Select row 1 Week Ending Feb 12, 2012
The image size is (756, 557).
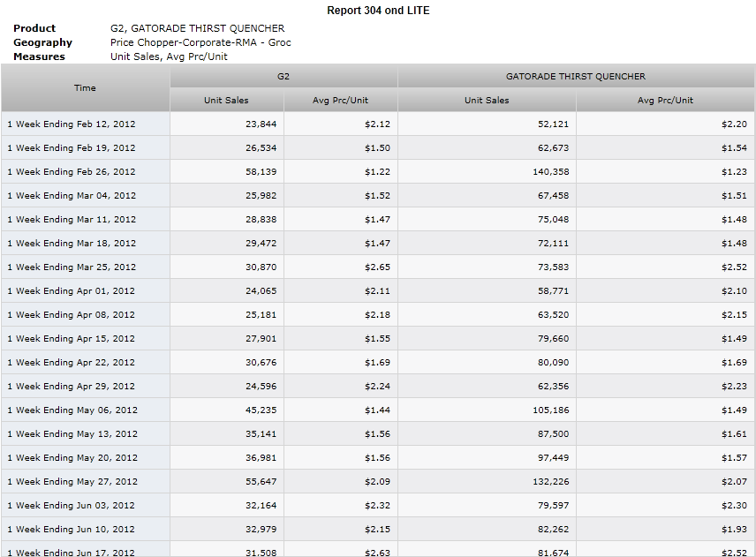pyautogui.click(x=378, y=124)
